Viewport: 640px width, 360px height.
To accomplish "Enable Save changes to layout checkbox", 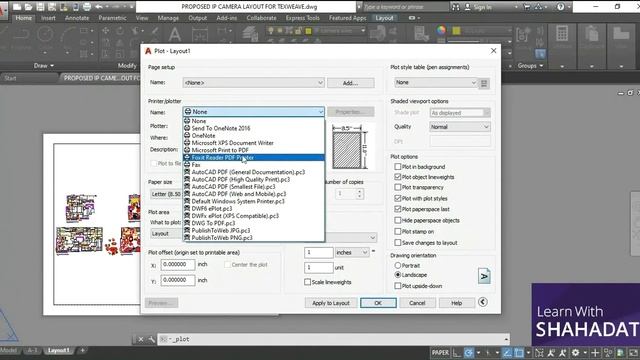I will (x=398, y=242).
